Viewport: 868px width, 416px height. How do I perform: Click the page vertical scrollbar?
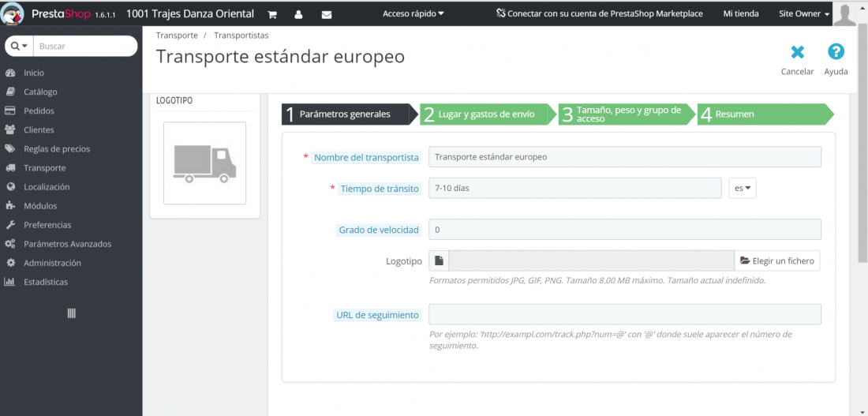click(x=863, y=144)
